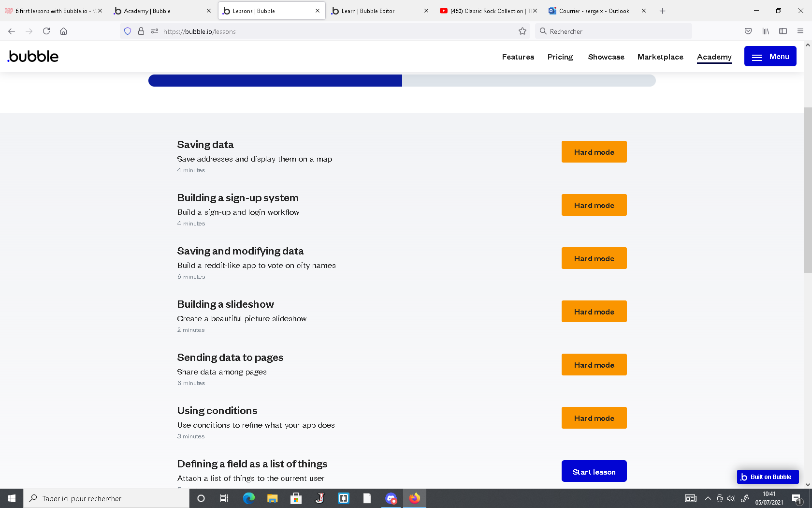Click the Windows taskbar search box

(x=106, y=498)
